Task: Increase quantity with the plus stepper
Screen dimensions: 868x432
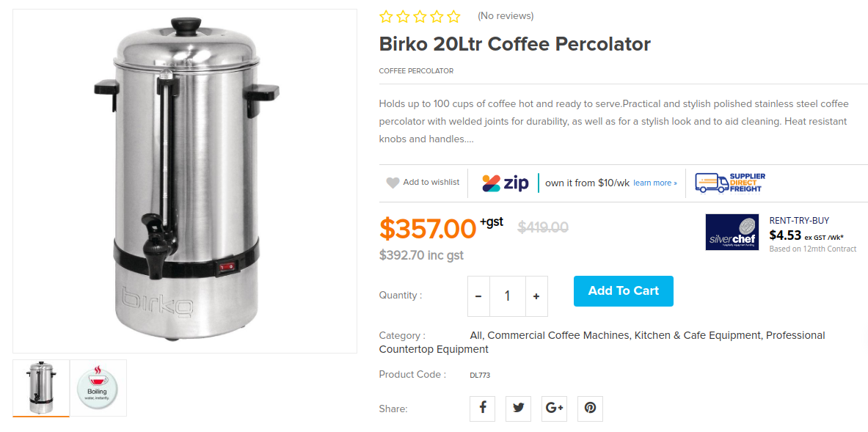Action: (536, 296)
